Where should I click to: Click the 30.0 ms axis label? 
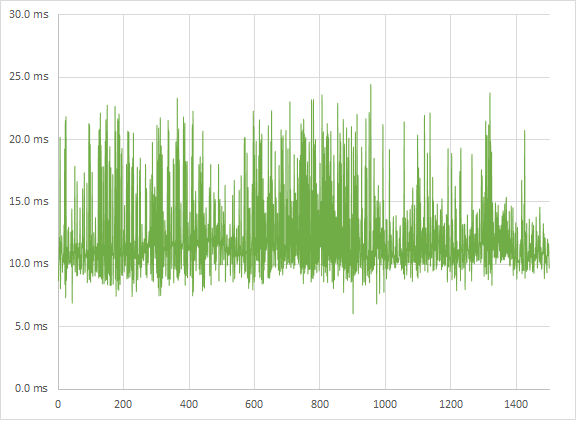[29, 15]
